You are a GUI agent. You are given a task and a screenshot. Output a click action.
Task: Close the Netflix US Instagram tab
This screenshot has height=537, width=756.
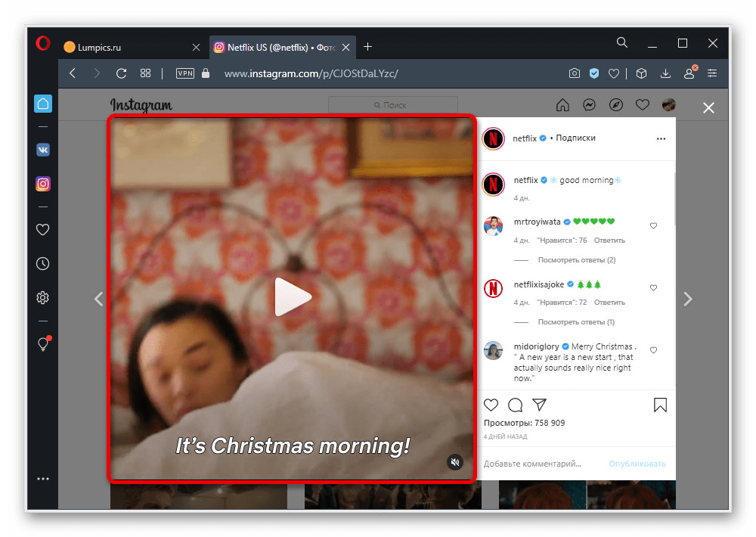[x=345, y=48]
